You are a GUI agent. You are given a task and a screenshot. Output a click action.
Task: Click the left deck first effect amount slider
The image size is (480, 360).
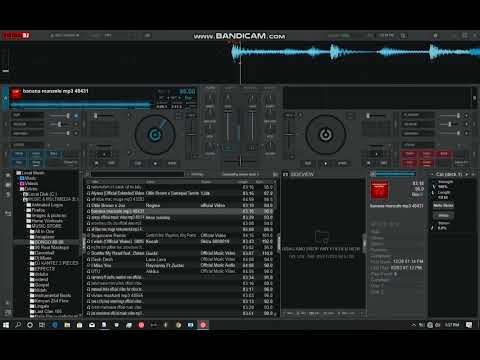click(x=59, y=115)
